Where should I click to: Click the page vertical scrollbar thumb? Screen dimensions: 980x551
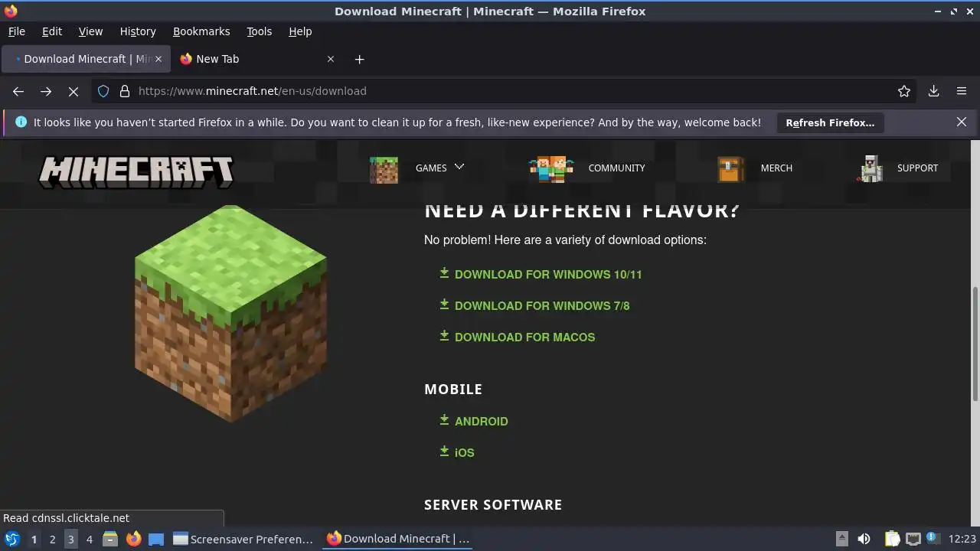(975, 343)
